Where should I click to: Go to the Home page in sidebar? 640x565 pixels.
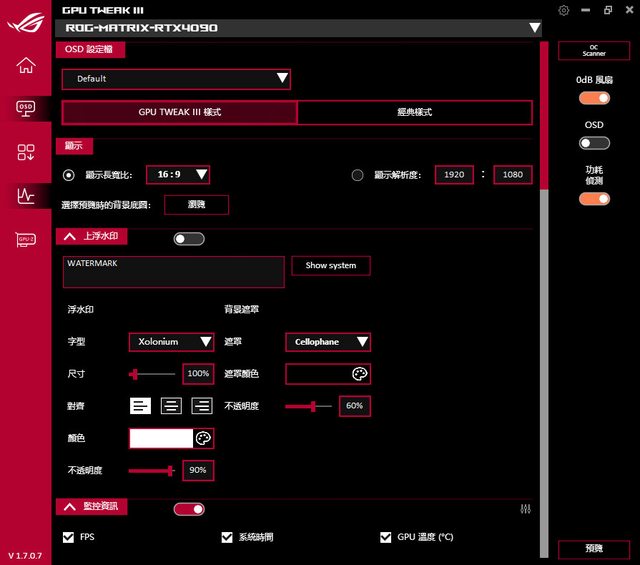click(26, 66)
